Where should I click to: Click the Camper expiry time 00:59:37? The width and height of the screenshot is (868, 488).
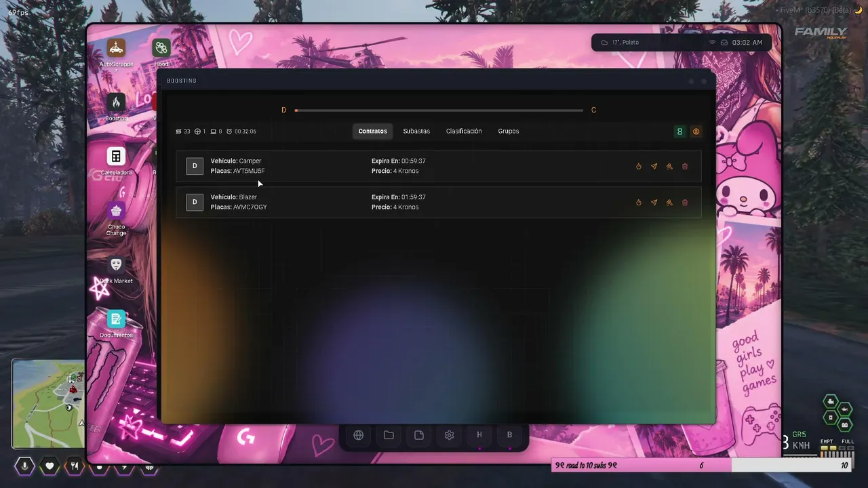pos(414,161)
